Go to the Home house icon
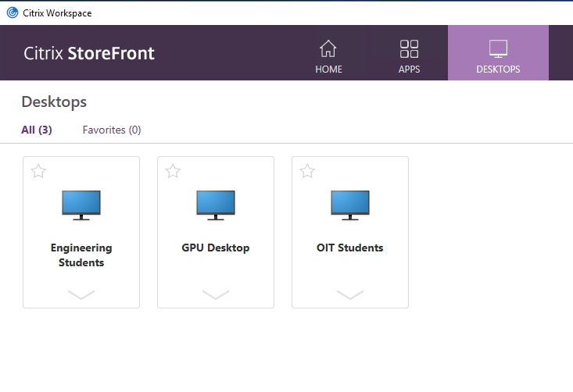Viewport: 573px width, 392px height. [328, 49]
